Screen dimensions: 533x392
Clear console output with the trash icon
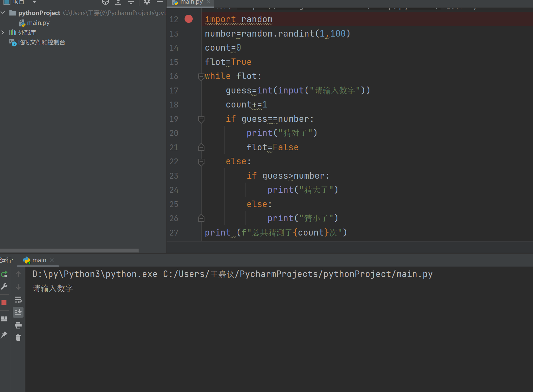coord(18,338)
